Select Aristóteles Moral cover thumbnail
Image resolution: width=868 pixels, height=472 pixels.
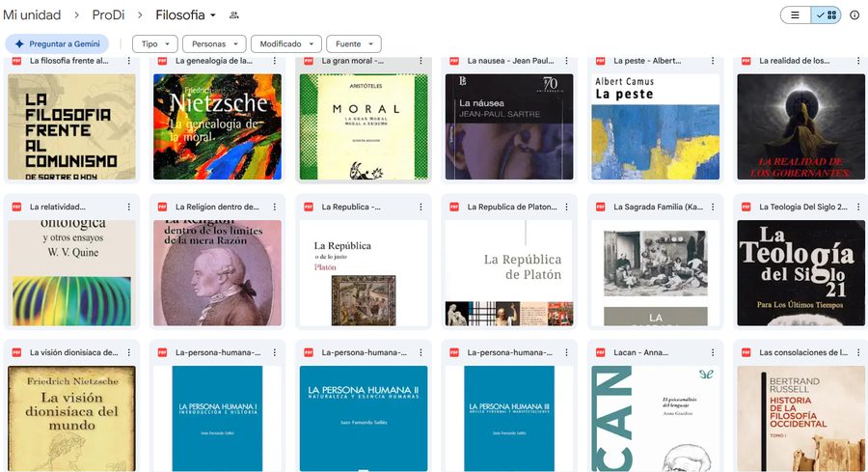pos(364,126)
